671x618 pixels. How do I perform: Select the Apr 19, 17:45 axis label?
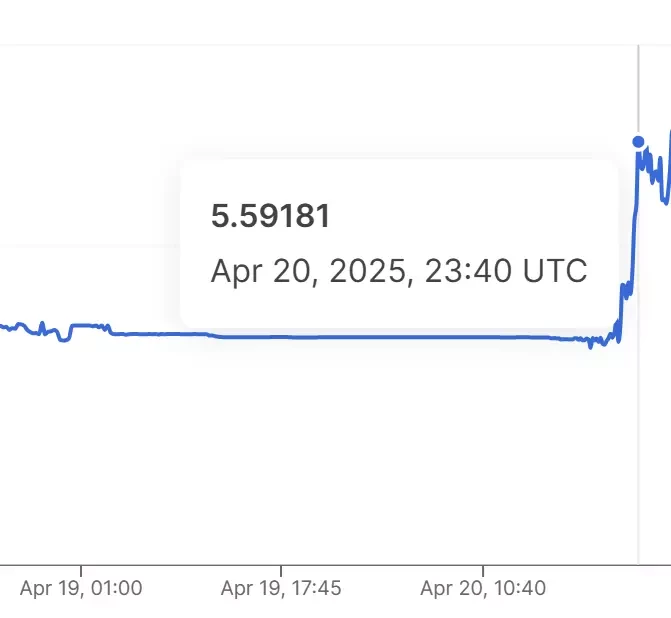(281, 588)
